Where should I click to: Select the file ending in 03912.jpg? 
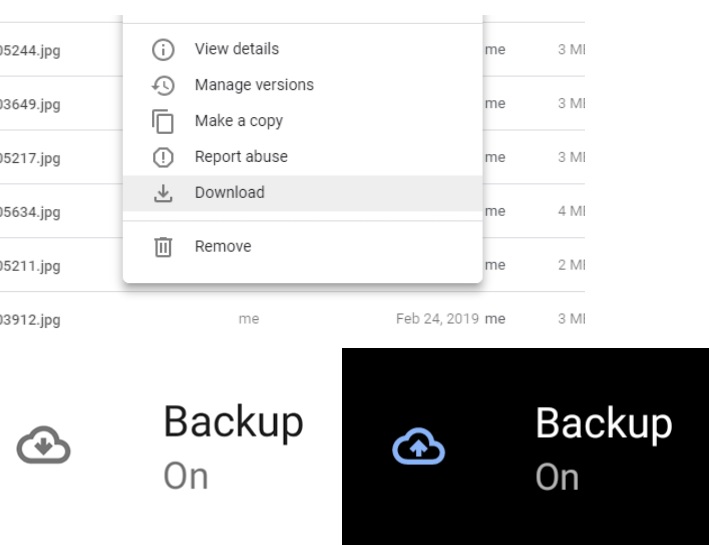click(30, 320)
